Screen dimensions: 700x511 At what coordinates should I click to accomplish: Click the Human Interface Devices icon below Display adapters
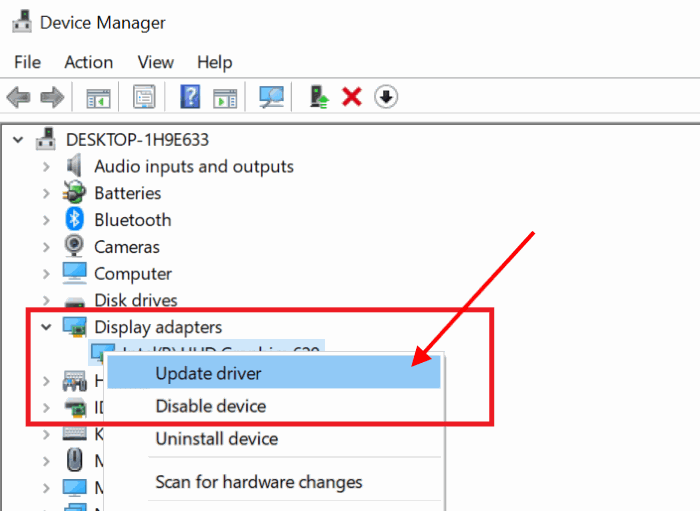[75, 381]
